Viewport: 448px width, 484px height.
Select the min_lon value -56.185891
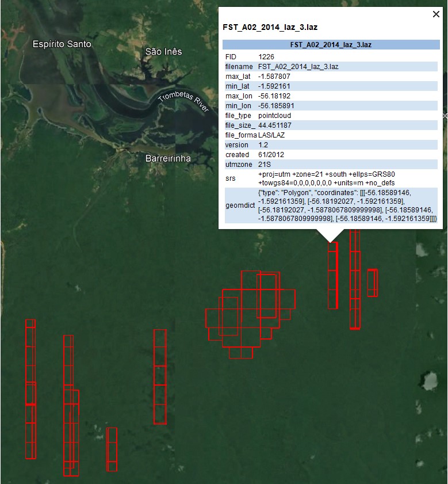[x=275, y=105]
